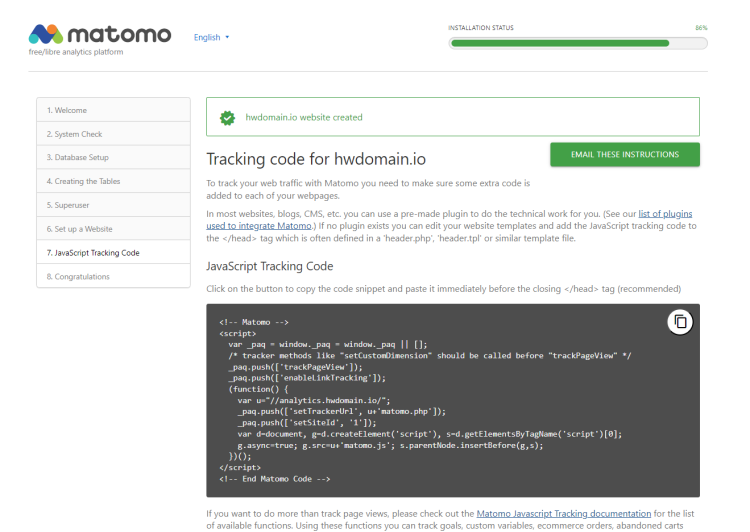Select step 5. Superuser

113,205
